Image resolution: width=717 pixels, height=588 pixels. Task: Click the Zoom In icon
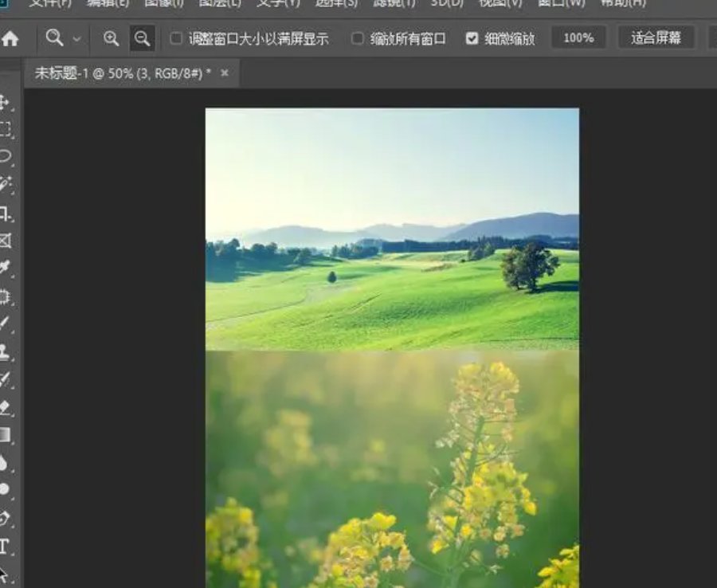(111, 37)
